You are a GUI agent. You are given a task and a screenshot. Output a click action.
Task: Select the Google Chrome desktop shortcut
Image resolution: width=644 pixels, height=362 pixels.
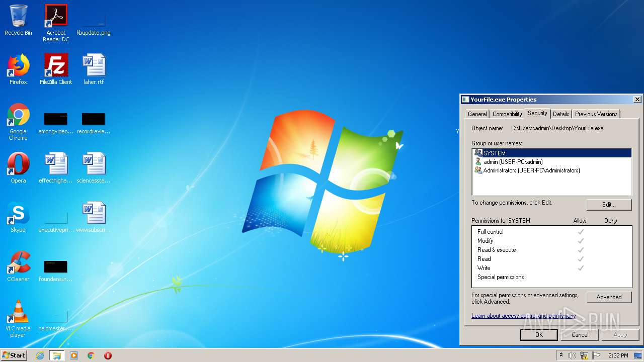[18, 122]
